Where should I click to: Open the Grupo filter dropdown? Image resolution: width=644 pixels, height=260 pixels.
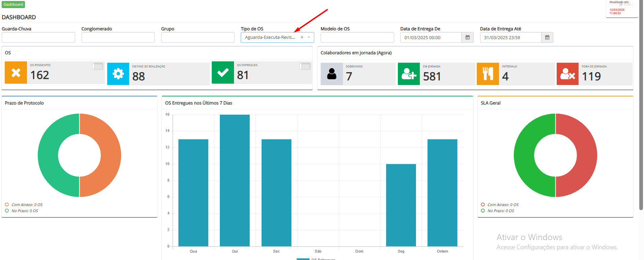[198, 37]
